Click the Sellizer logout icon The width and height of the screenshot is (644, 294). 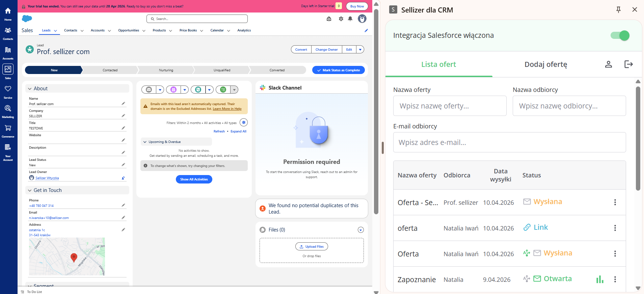(x=628, y=64)
